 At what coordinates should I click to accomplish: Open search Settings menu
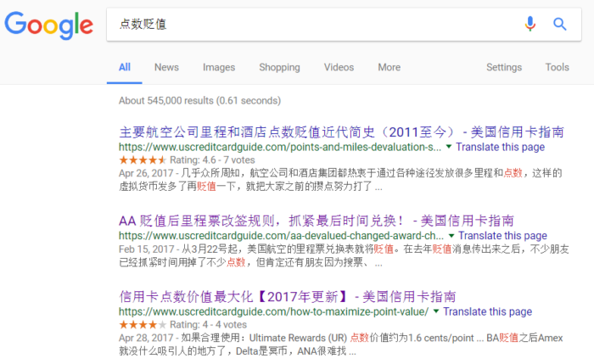[504, 67]
